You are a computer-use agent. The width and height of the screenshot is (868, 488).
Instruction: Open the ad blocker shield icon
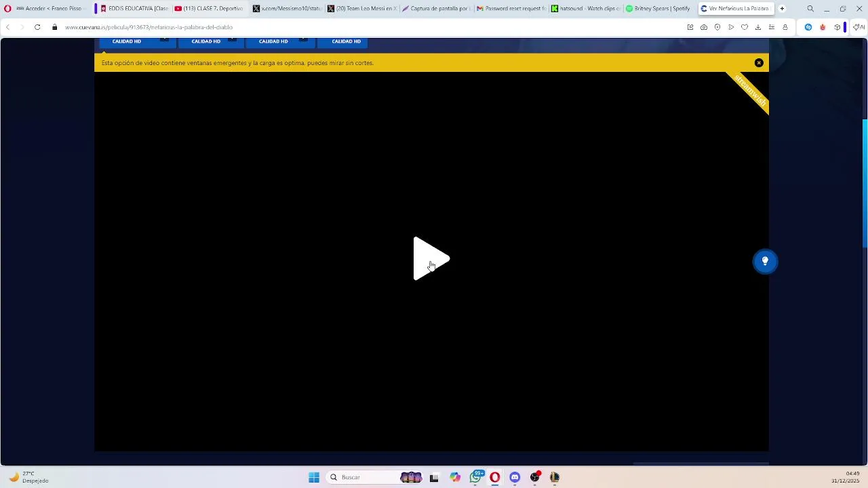tap(717, 27)
